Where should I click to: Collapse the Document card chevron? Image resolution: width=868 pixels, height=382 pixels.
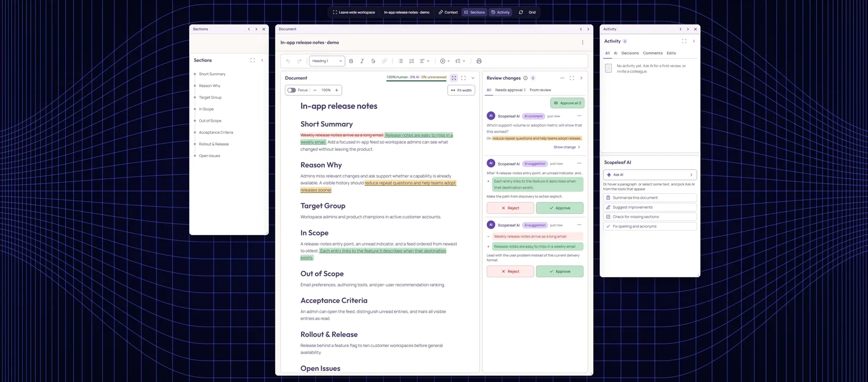click(x=473, y=78)
